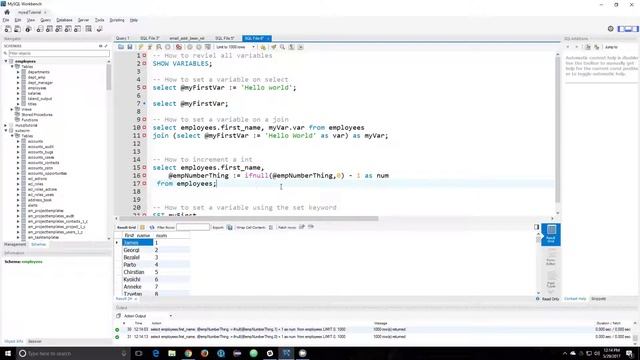Image resolution: width=640 pixels, height=360 pixels.
Task: Click the search table data icon in the main toolbar
Action: [89, 29]
